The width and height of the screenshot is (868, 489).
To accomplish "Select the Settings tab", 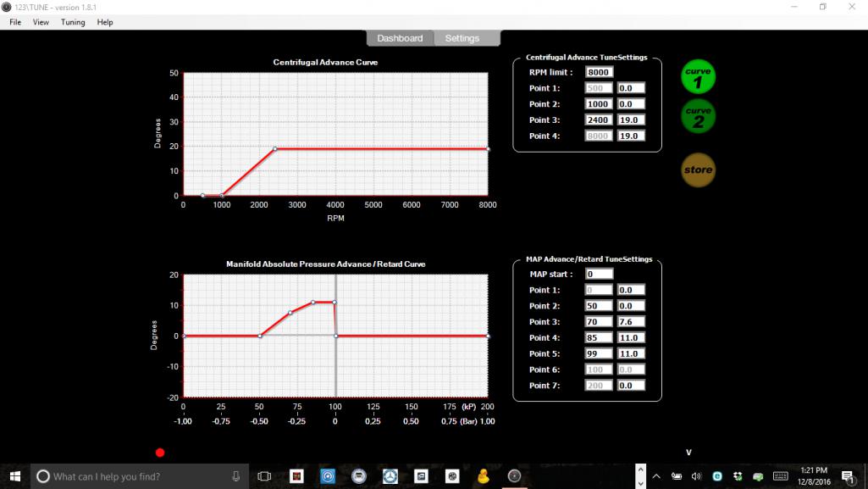I will (462, 38).
